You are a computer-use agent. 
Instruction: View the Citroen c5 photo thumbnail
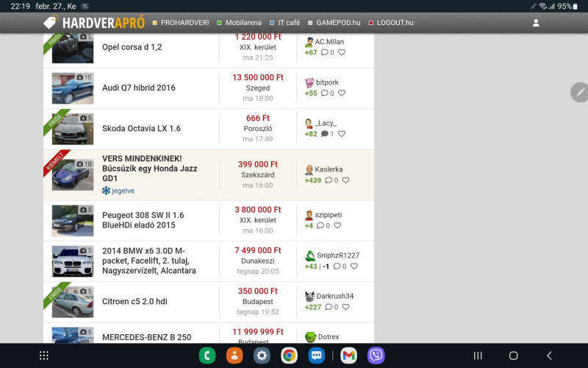click(73, 302)
